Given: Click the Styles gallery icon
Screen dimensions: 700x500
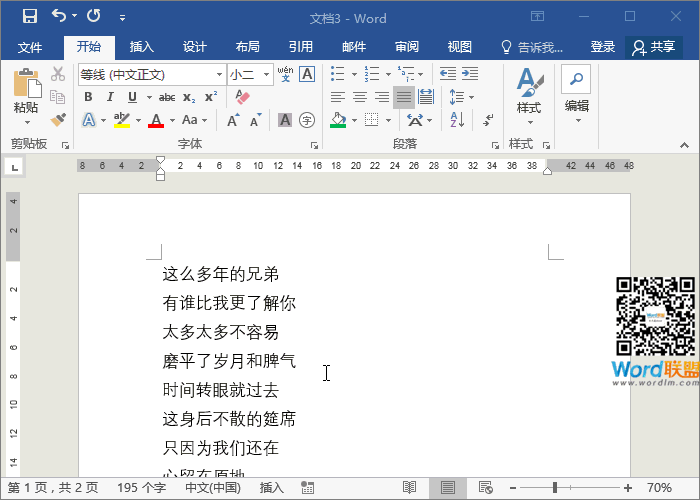Looking at the screenshot, I should pos(530,82).
